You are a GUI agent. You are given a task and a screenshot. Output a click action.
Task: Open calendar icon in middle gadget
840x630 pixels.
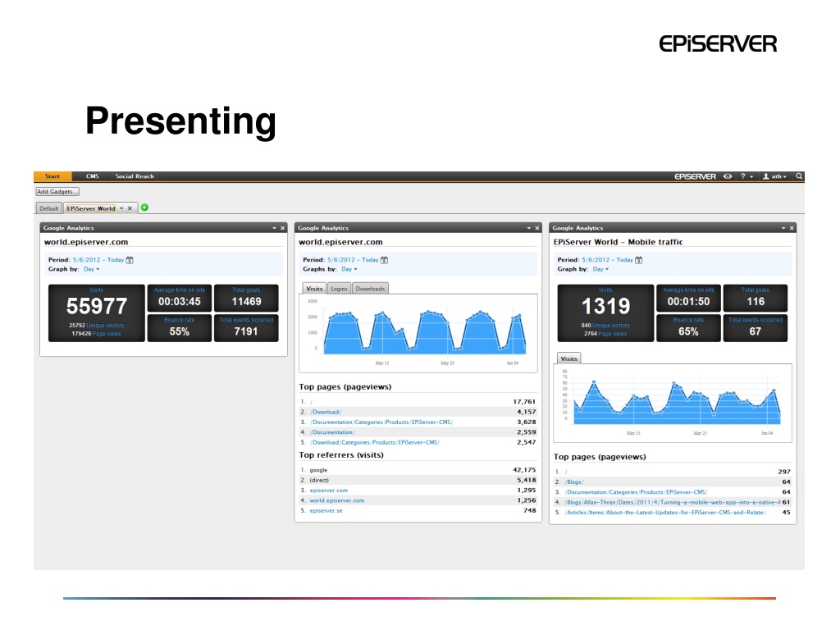(384, 260)
